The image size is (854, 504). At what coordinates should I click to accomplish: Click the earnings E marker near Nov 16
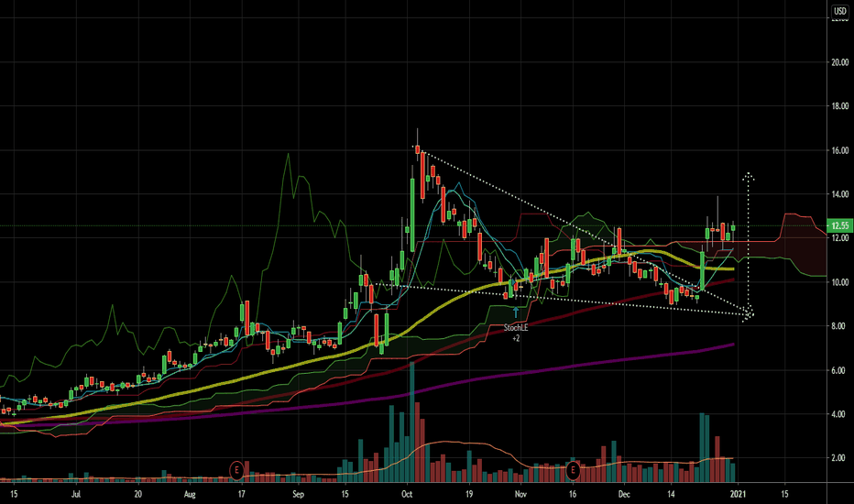coord(573,470)
